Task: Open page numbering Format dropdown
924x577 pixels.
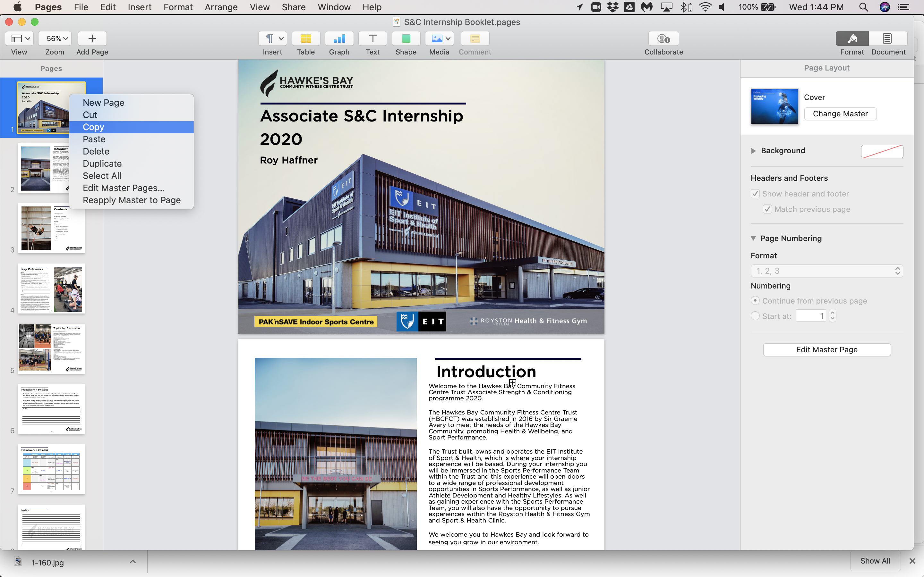Action: tap(826, 271)
